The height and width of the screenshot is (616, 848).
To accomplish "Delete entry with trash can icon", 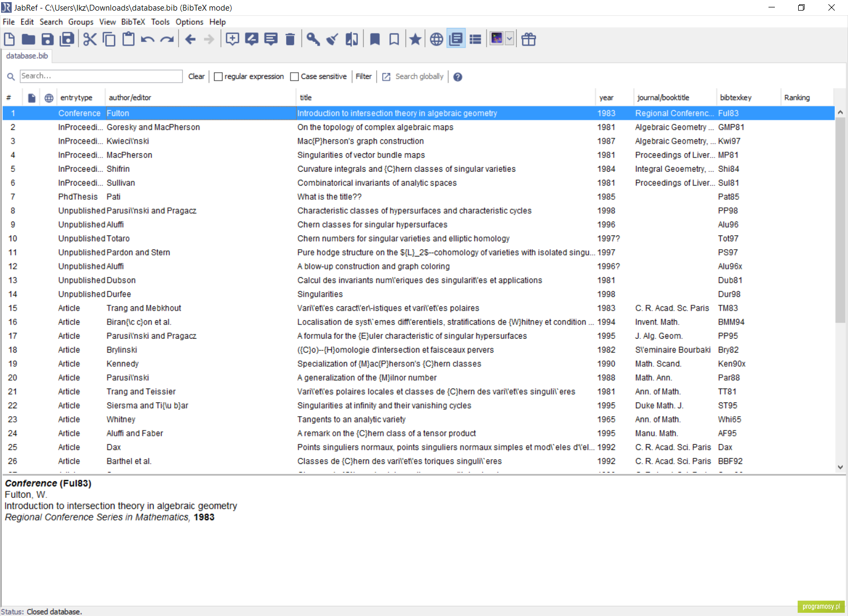I will [290, 39].
